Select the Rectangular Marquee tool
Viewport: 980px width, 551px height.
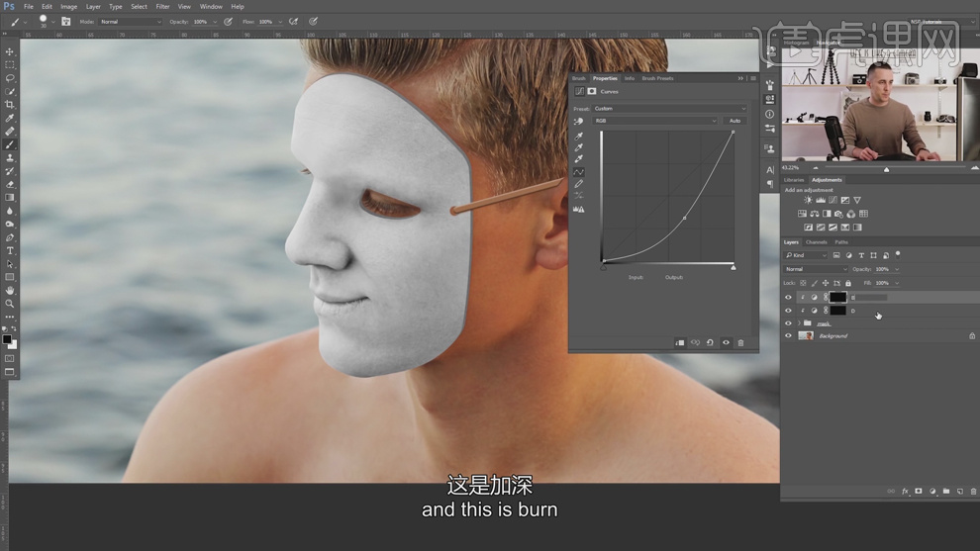point(9,65)
